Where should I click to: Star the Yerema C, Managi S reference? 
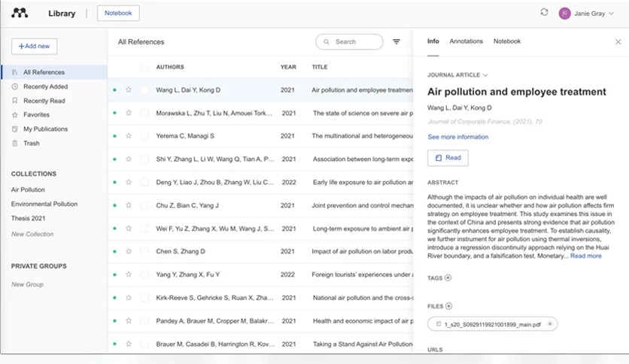tap(129, 136)
